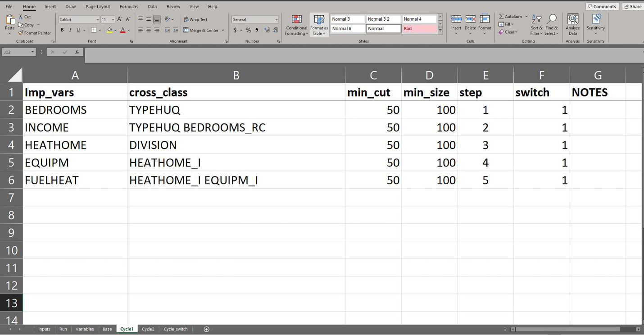The image size is (644, 335).
Task: Open the Number Format dropdown
Action: pos(255,19)
